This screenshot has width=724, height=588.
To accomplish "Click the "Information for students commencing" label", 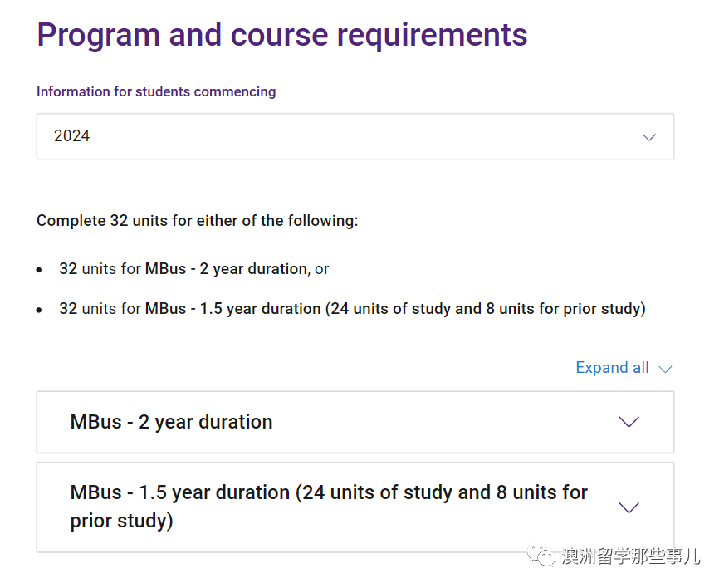I will (x=156, y=91).
